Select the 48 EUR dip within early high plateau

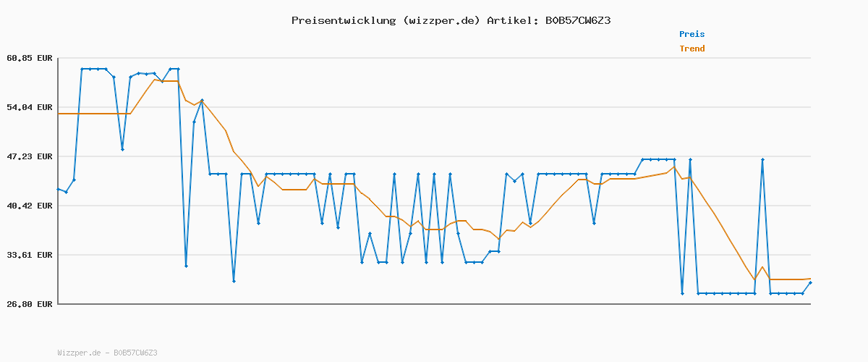point(122,149)
